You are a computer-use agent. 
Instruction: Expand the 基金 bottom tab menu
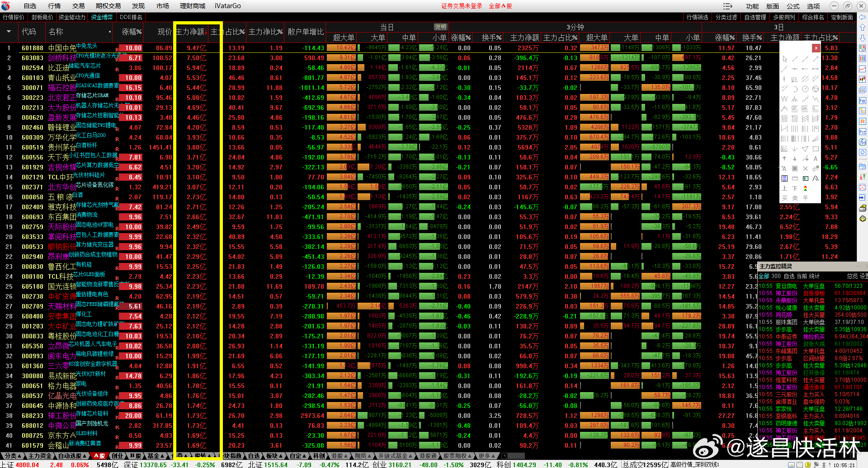[x=155, y=456]
